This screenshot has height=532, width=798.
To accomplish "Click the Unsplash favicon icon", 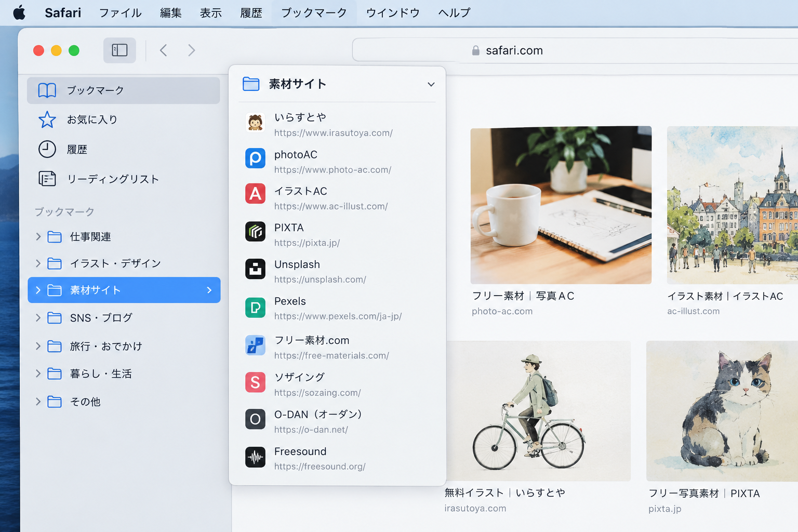I will coord(255,269).
